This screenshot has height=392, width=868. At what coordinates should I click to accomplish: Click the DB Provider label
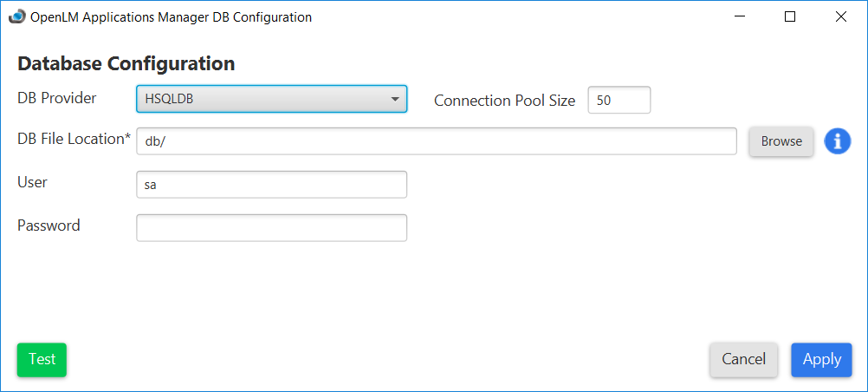[x=57, y=98]
